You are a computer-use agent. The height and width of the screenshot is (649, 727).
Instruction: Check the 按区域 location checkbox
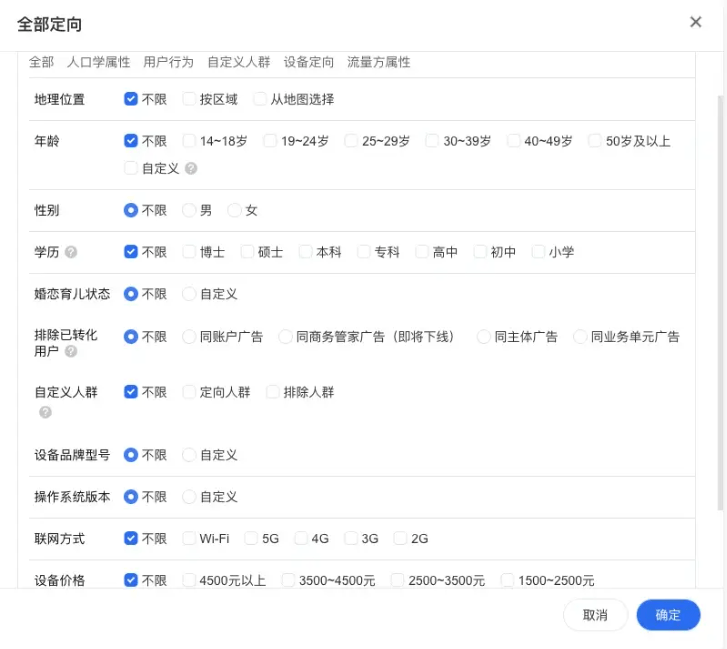(189, 99)
